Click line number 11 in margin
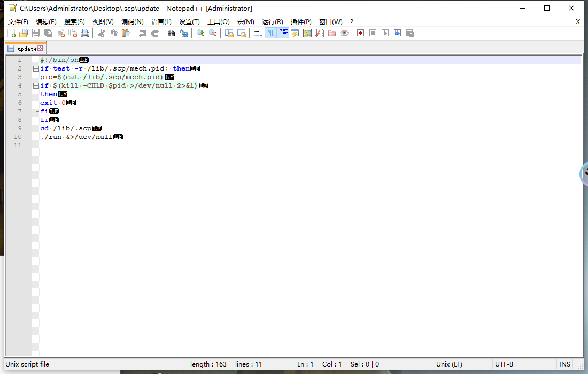 pyautogui.click(x=18, y=146)
